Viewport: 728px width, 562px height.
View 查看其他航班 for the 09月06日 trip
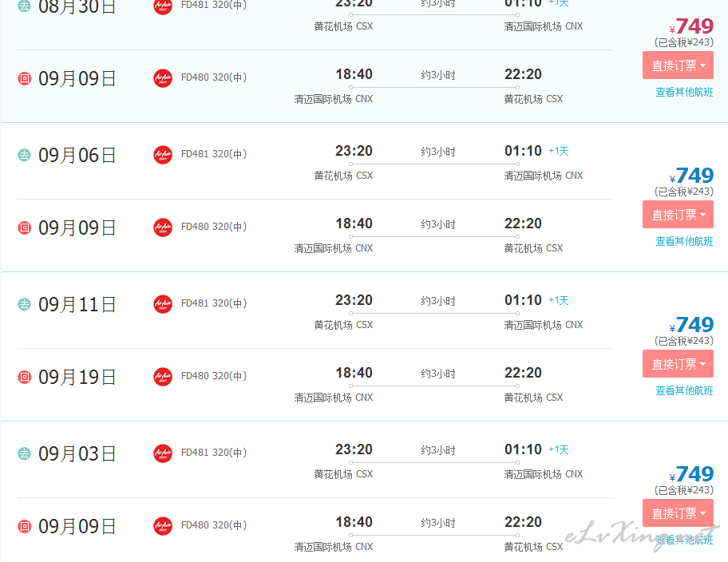(x=684, y=241)
